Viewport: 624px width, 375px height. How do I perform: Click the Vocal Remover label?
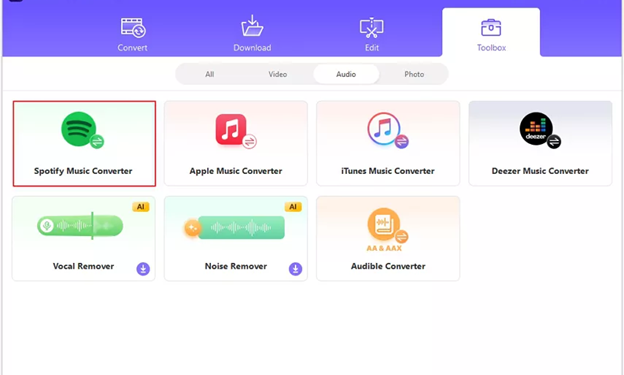(83, 266)
